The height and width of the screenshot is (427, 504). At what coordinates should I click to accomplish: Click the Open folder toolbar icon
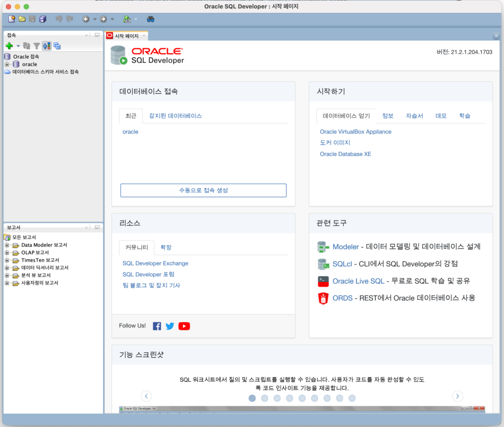click(x=22, y=19)
